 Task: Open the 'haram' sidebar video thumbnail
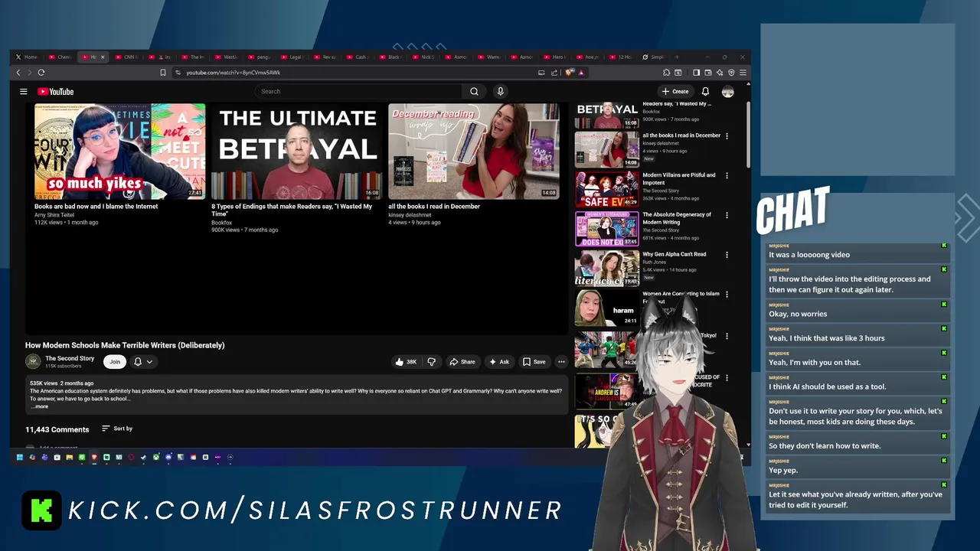point(606,308)
